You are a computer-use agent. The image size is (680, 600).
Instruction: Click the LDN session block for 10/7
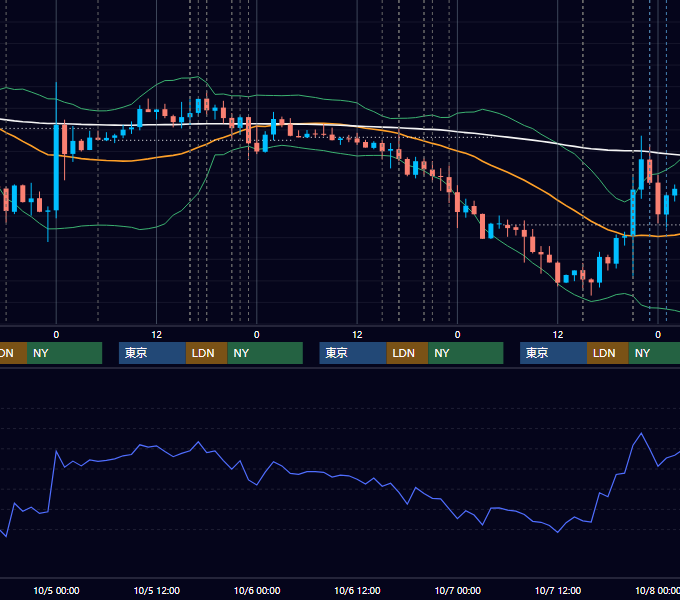[x=608, y=353]
